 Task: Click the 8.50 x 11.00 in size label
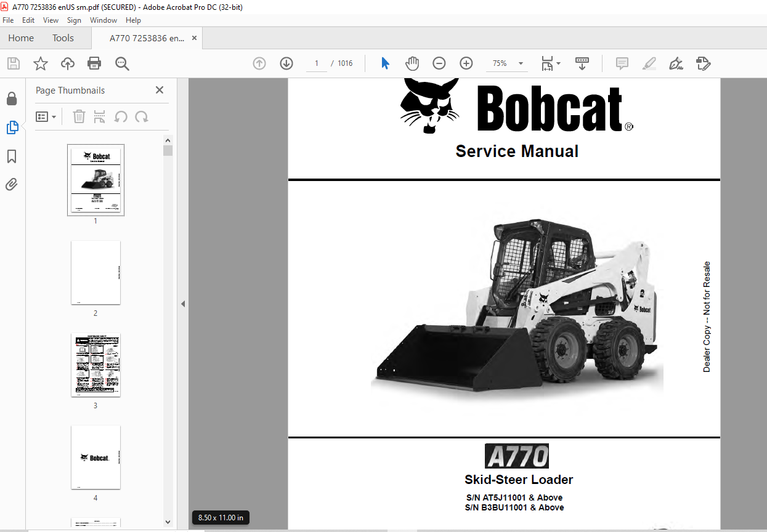(x=221, y=518)
